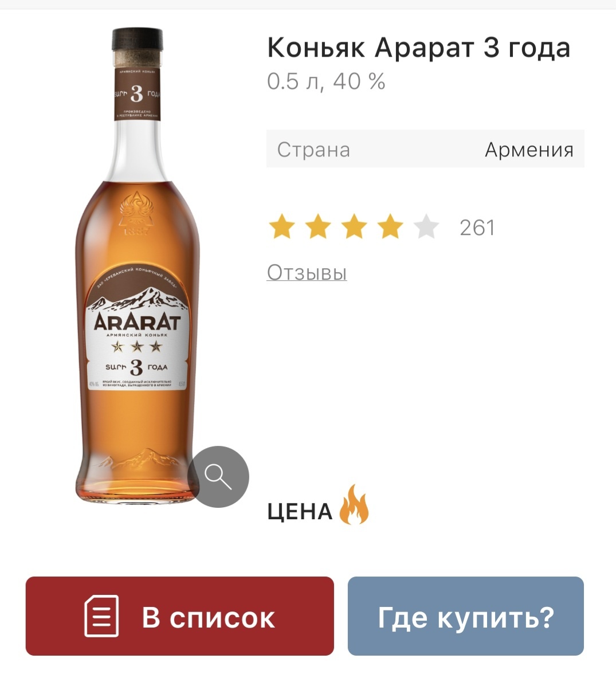Screen dimensions: 616x682
Task: Click the ARARAT label on bottle
Action: coord(138,323)
